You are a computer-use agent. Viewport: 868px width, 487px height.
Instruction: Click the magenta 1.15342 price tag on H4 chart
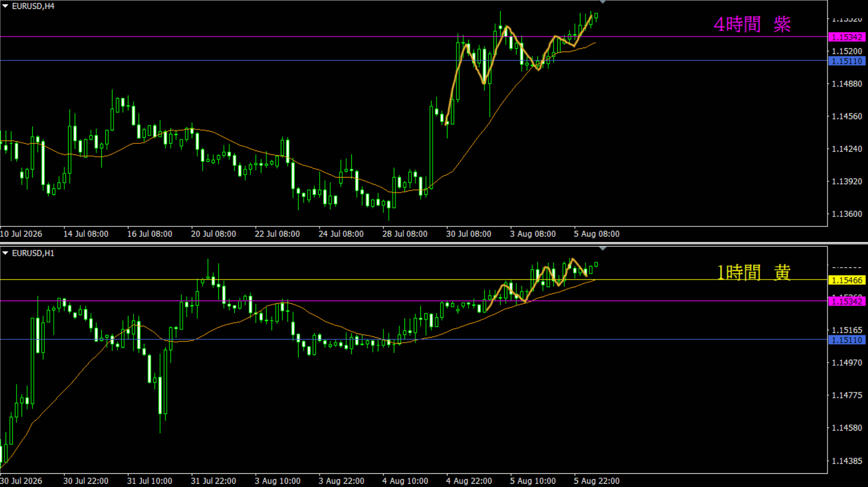point(846,37)
